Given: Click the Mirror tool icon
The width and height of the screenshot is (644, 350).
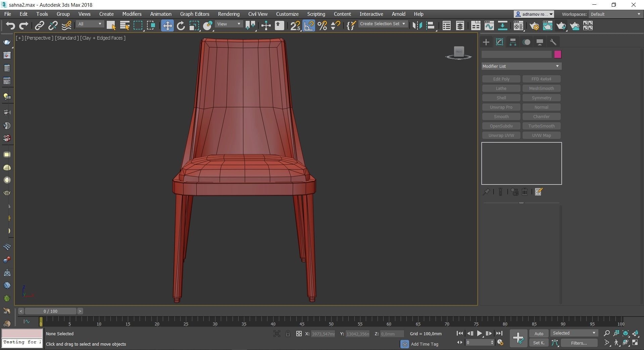Looking at the screenshot, I should [x=417, y=26].
